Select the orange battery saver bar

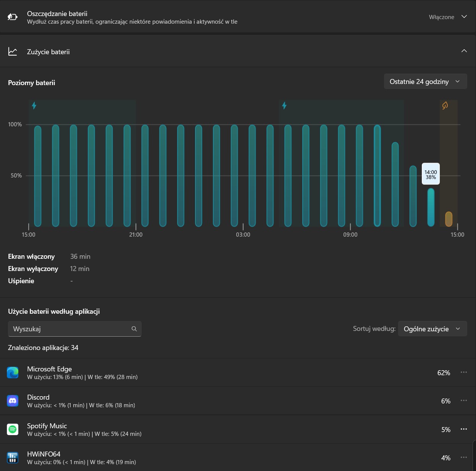(x=449, y=219)
